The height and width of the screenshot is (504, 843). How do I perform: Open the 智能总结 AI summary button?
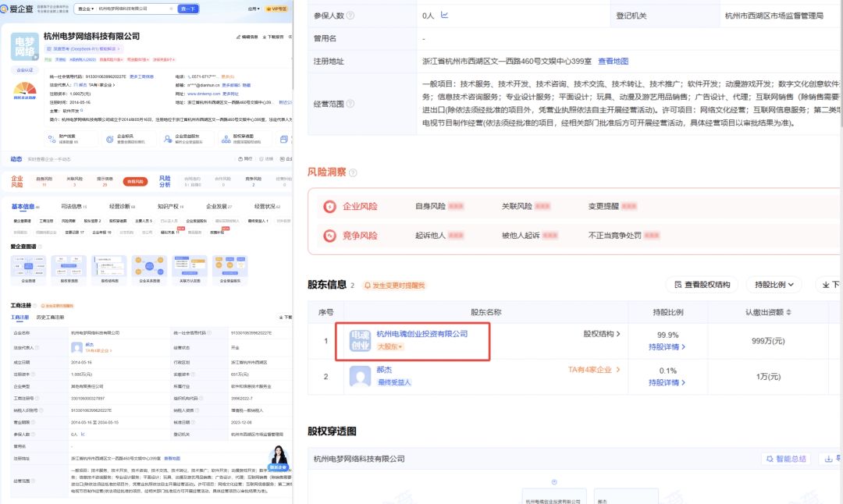[787, 458]
